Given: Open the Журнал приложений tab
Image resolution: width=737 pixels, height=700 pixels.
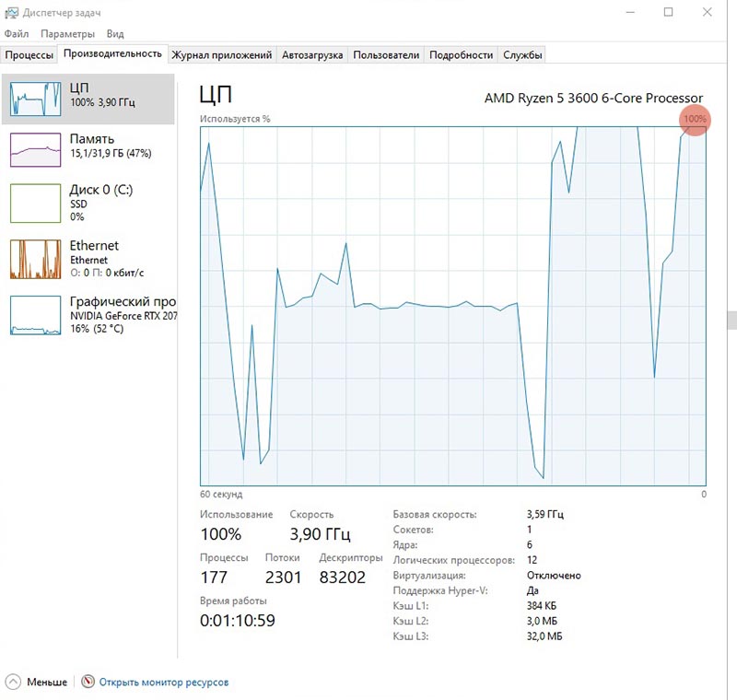Looking at the screenshot, I should 222,55.
